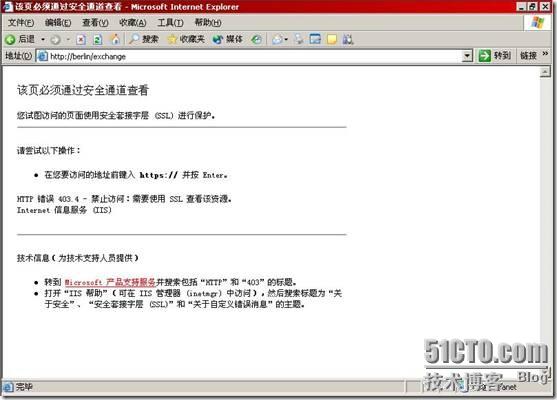Open the Forward history dropdown arrow
The height and width of the screenshot is (400, 557).
(68, 39)
